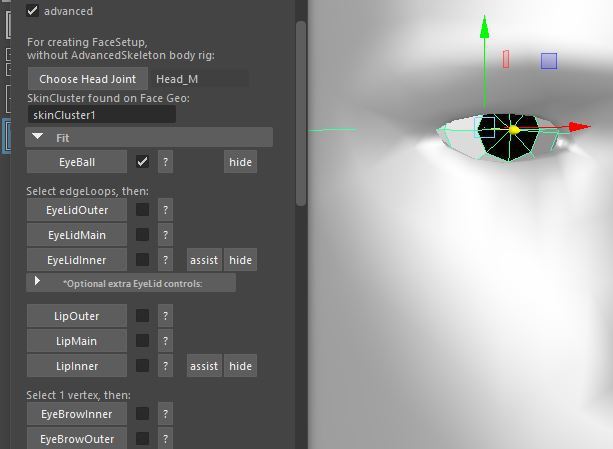Toggle the EyeBall checkbox
This screenshot has width=613, height=449.
point(142,161)
